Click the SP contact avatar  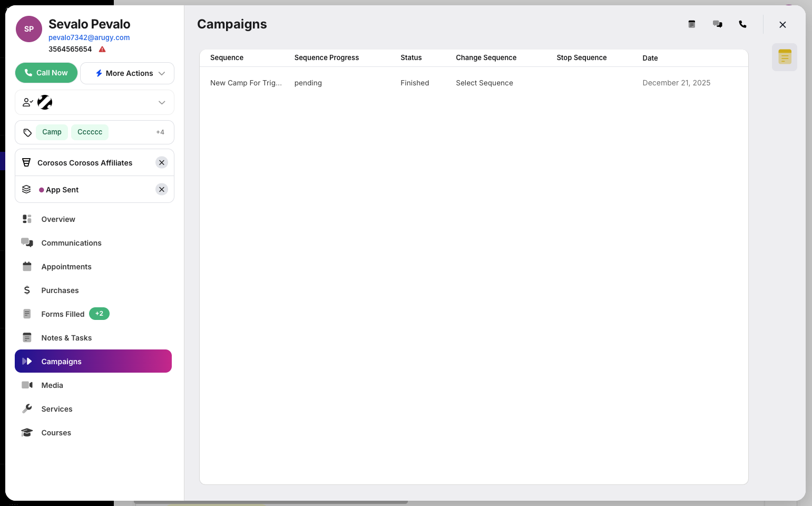tap(29, 29)
